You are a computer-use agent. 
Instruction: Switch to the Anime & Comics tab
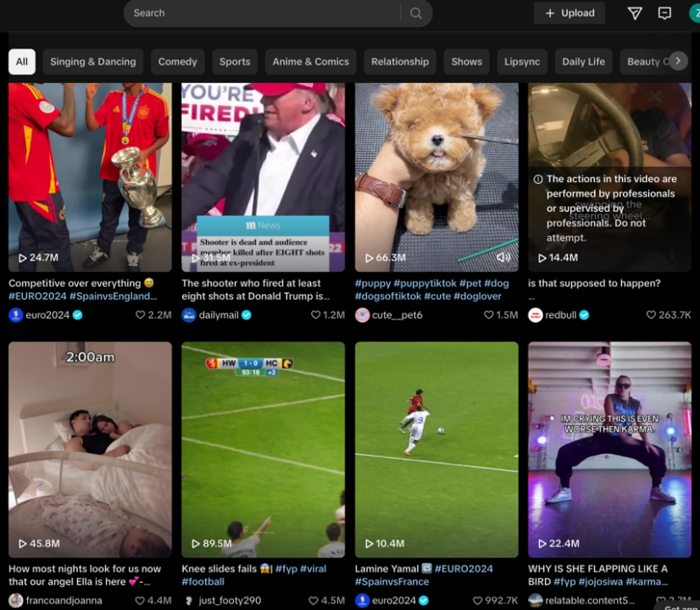[x=310, y=62]
